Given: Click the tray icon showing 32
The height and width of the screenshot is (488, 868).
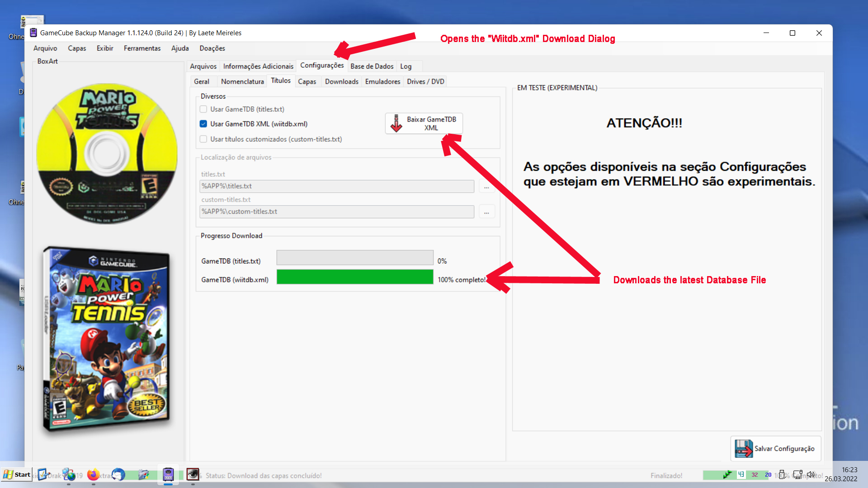Looking at the screenshot, I should 755,474.
